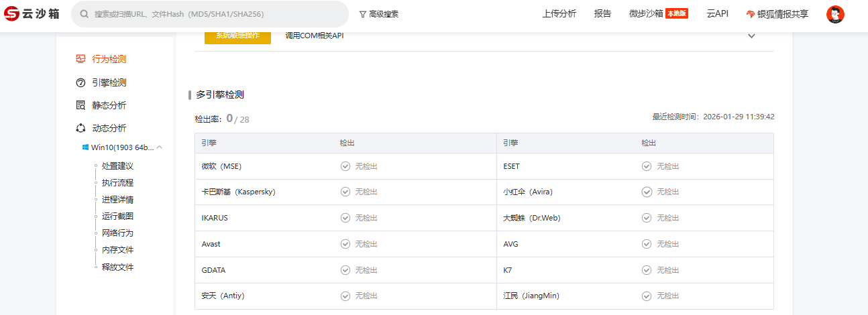Open 上传分析 in top navigation

(x=559, y=13)
